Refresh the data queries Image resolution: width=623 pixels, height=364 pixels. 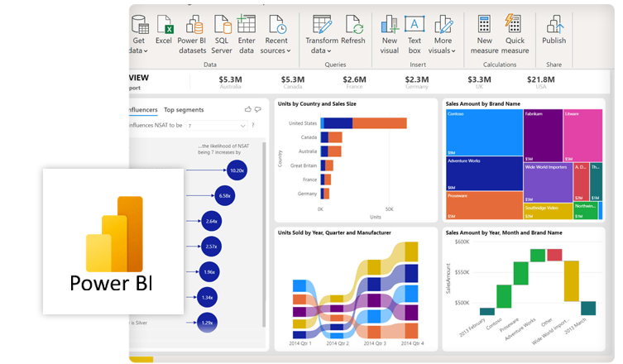pyautogui.click(x=352, y=30)
